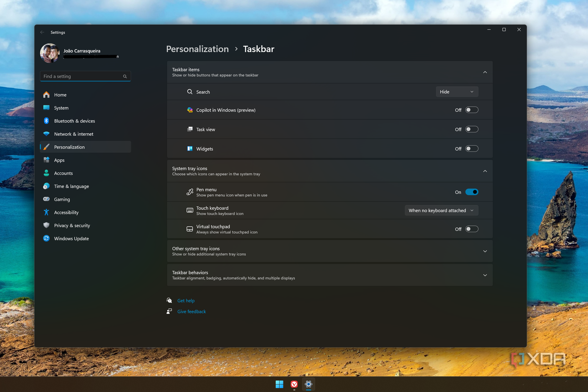Select the Gaming section icon

tap(47, 199)
